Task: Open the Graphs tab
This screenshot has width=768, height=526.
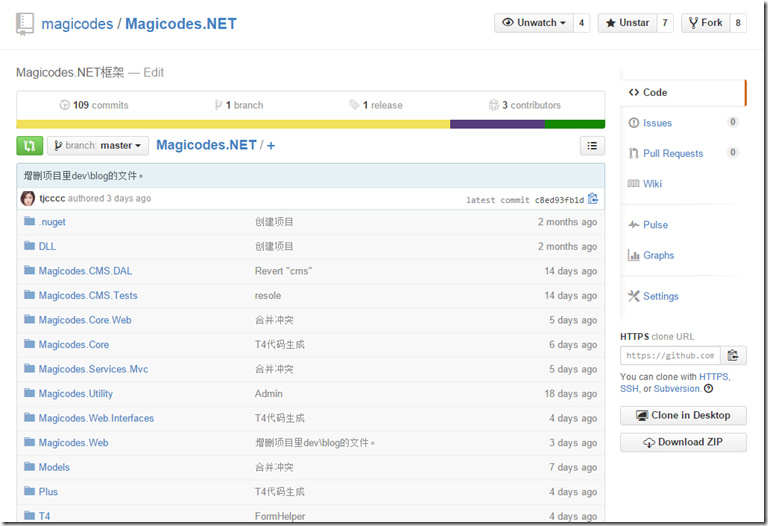Action: coord(658,255)
